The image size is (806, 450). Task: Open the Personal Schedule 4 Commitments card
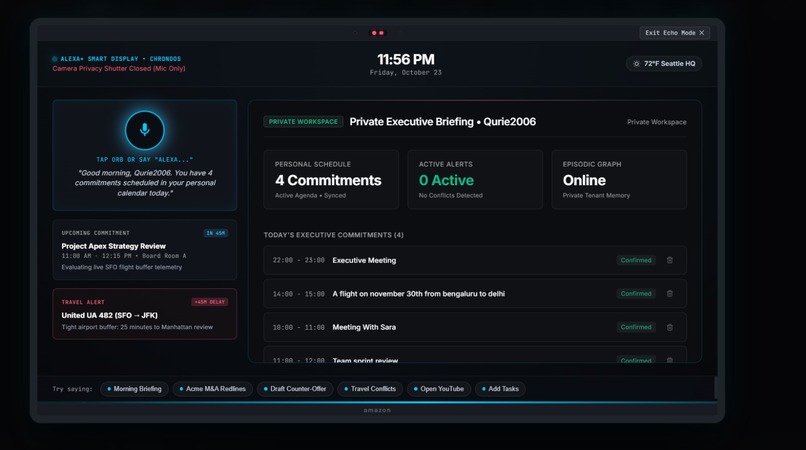tap(331, 179)
